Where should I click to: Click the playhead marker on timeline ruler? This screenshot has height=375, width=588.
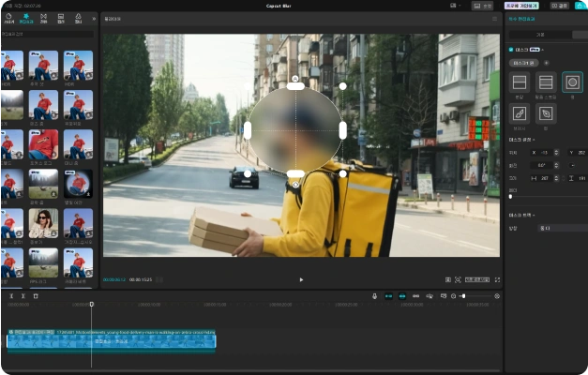(92, 304)
